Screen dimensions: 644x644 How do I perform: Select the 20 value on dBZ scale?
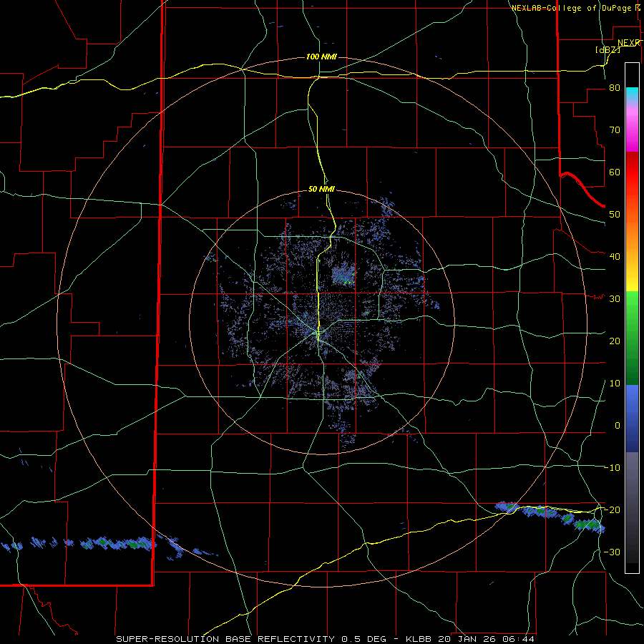[615, 341]
